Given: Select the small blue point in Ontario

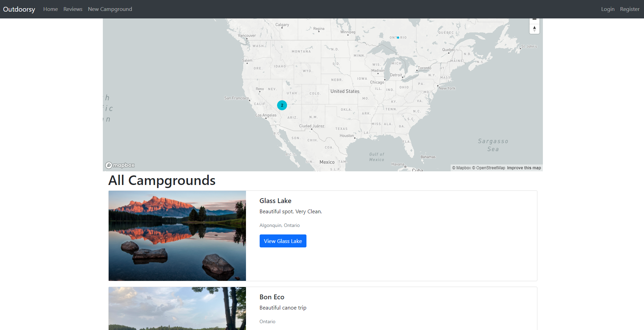Looking at the screenshot, I should [x=398, y=38].
